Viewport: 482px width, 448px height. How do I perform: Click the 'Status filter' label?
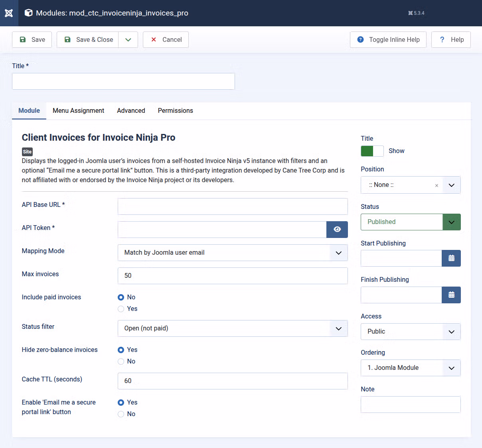[x=38, y=326]
